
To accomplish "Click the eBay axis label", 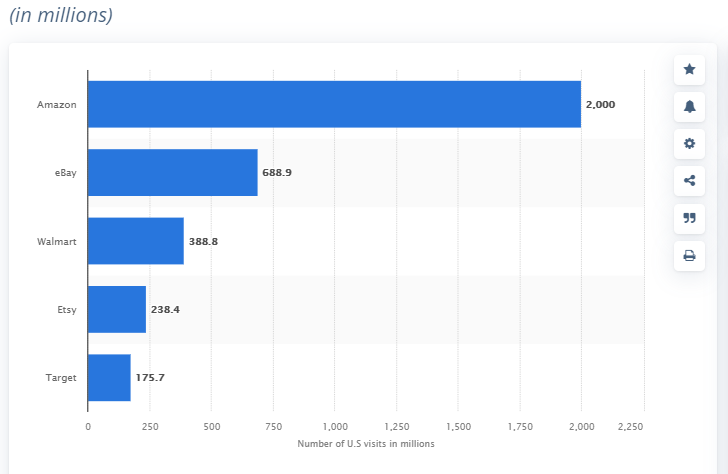I will (65, 173).
